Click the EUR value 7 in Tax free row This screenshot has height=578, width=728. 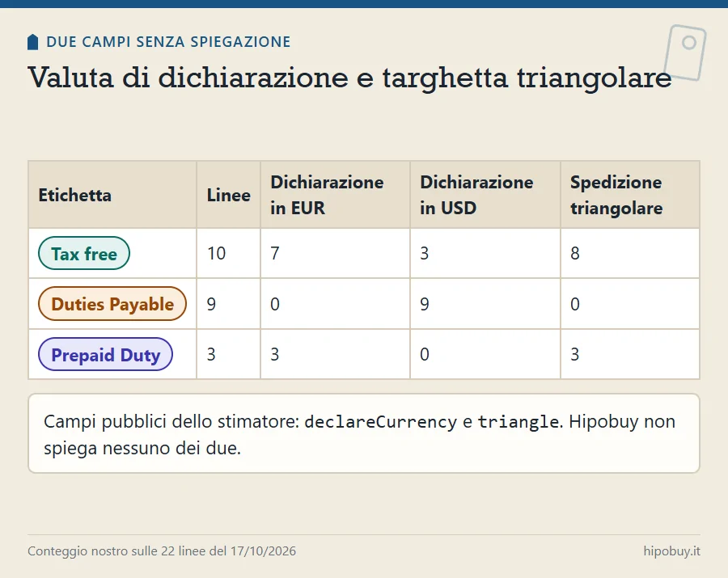(275, 253)
